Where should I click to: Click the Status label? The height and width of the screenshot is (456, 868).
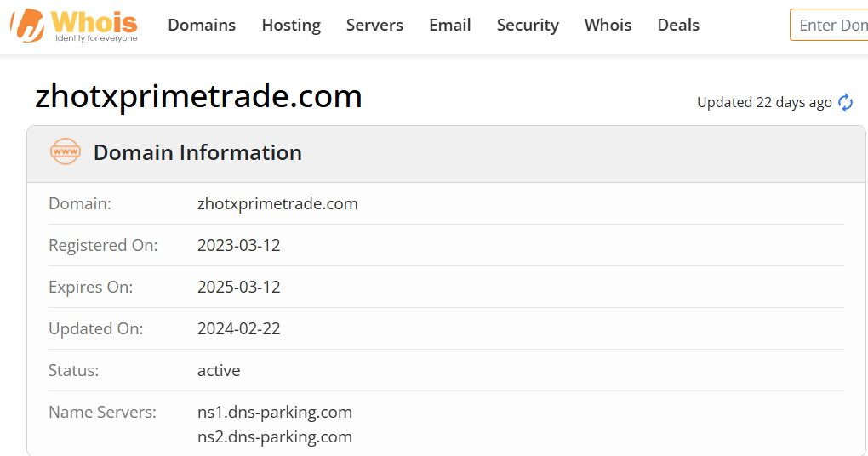tap(74, 370)
